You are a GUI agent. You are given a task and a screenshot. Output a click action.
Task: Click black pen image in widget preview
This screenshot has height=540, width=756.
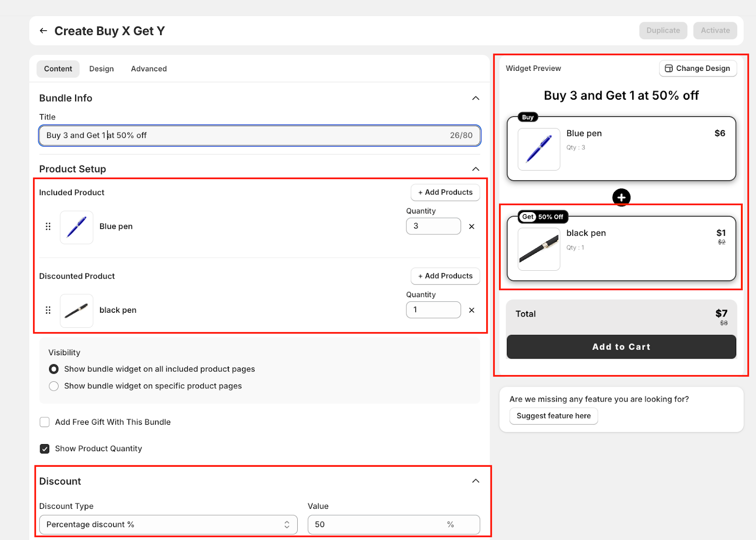pyautogui.click(x=539, y=249)
